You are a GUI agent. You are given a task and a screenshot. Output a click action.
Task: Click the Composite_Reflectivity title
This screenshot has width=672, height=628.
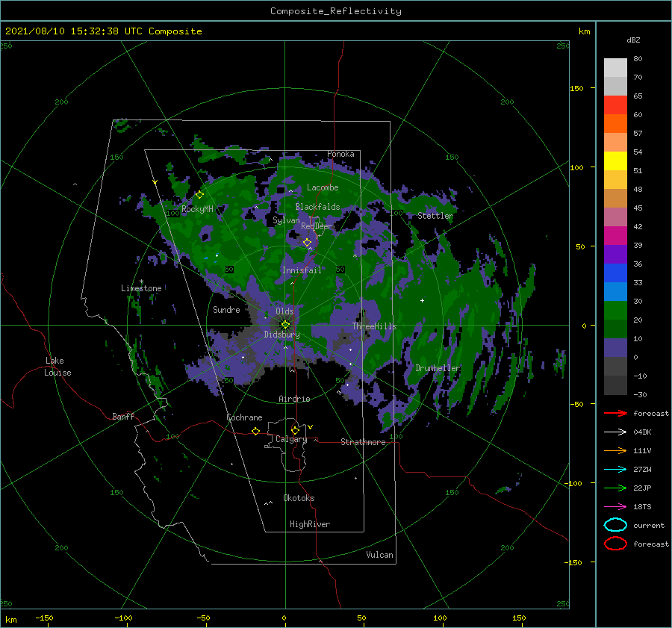[336, 11]
